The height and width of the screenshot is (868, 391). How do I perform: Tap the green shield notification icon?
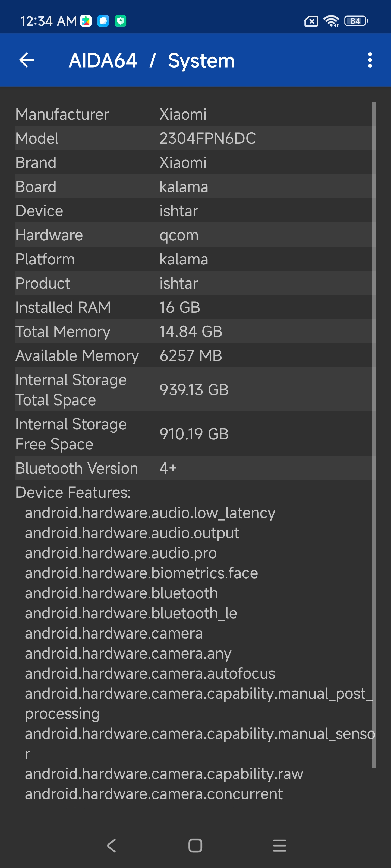pyautogui.click(x=121, y=21)
